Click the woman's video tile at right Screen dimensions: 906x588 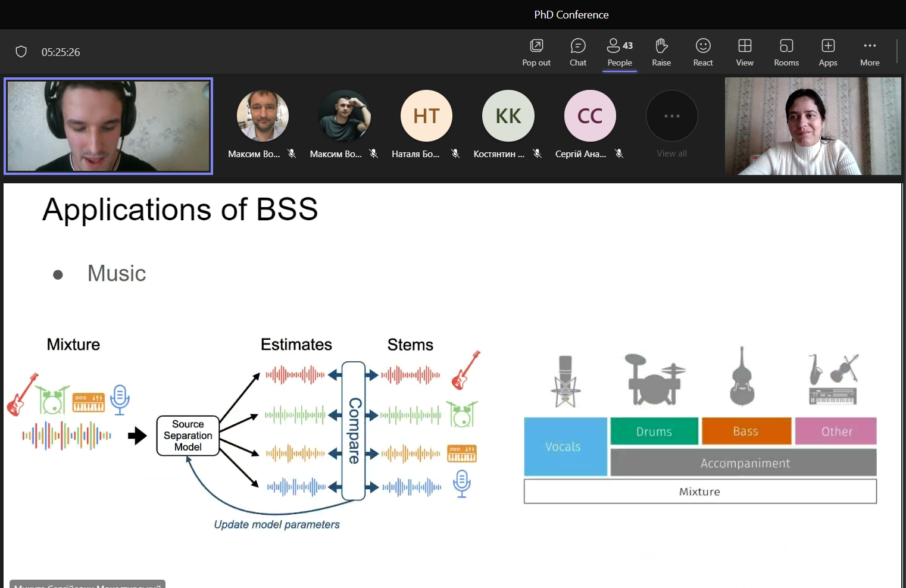tap(812, 126)
